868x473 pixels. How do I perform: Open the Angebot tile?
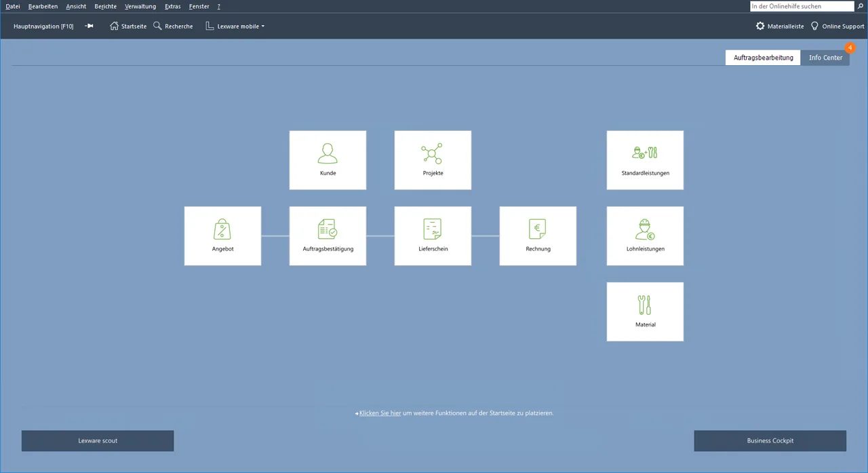click(222, 236)
